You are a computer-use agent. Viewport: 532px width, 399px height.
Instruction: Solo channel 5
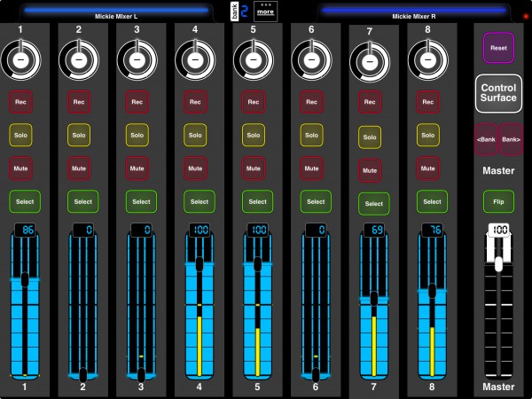tap(254, 135)
